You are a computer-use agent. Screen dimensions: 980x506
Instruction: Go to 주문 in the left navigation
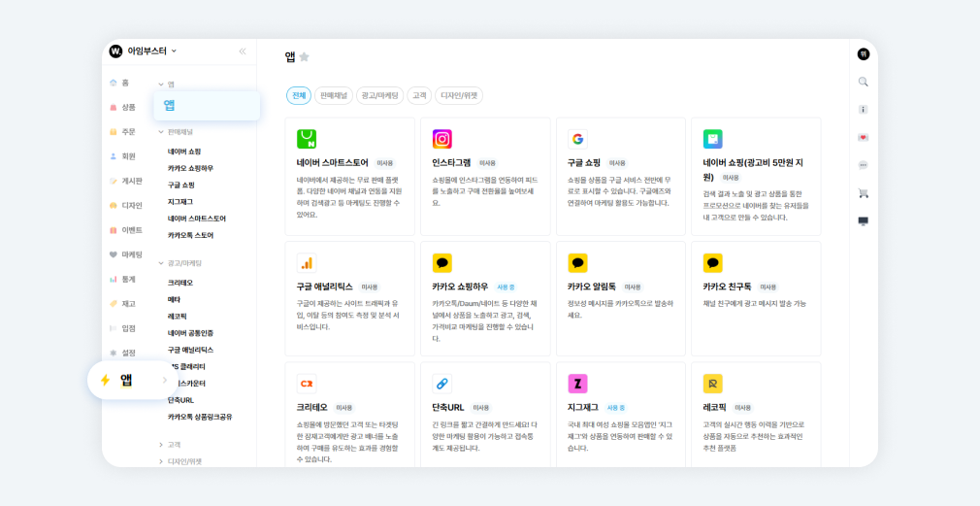point(122,131)
